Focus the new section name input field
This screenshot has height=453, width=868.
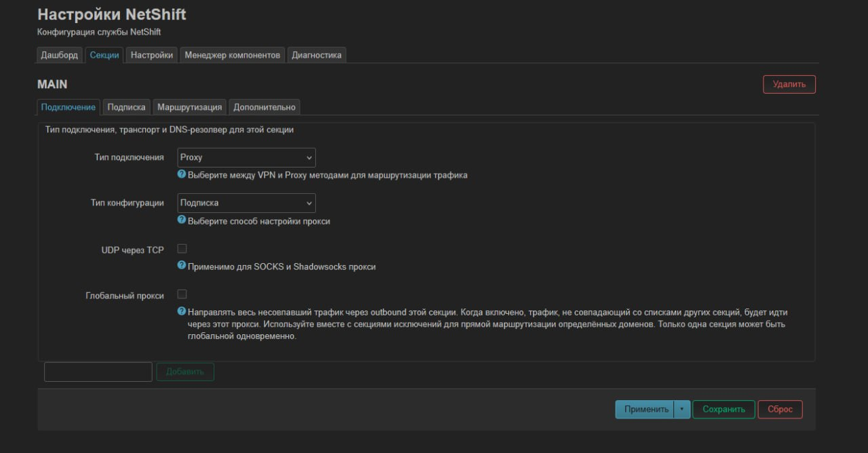point(98,372)
